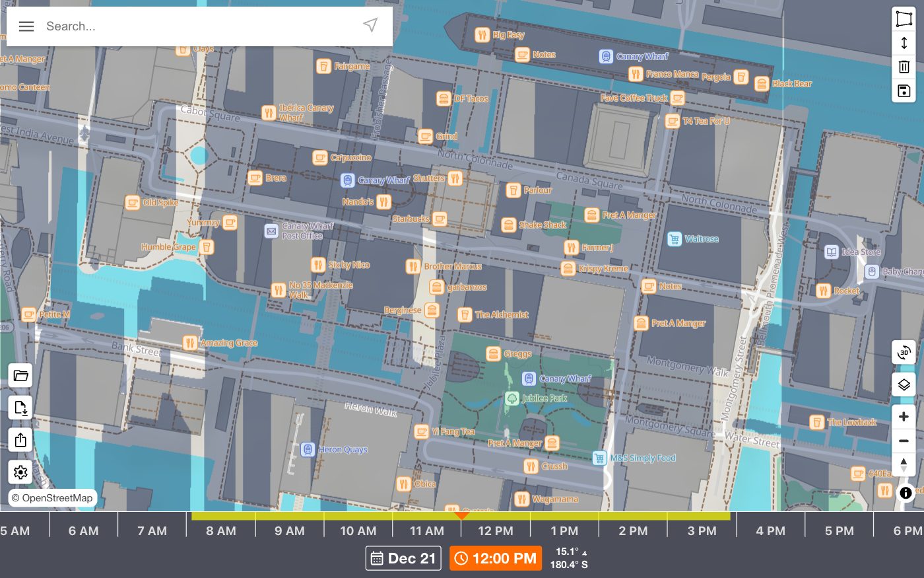Image resolution: width=924 pixels, height=578 pixels.
Task: Click the Starbucks cafe icon
Action: (x=440, y=219)
